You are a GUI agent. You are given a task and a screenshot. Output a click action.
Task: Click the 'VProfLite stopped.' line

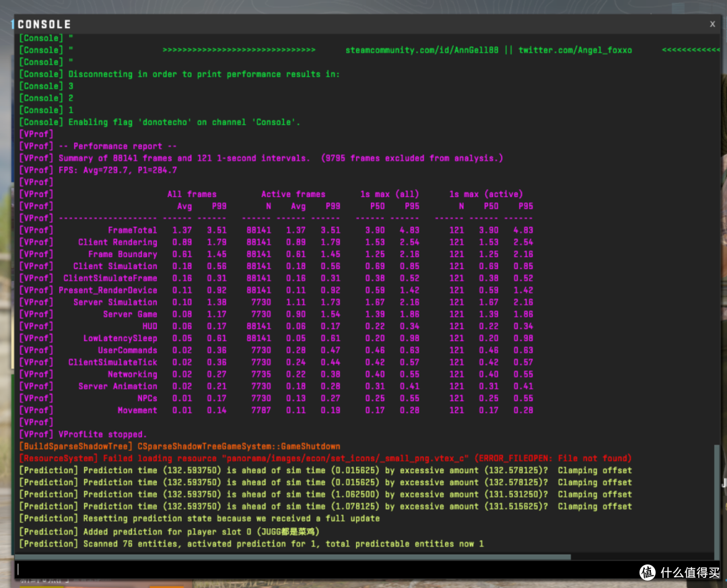[83, 434]
